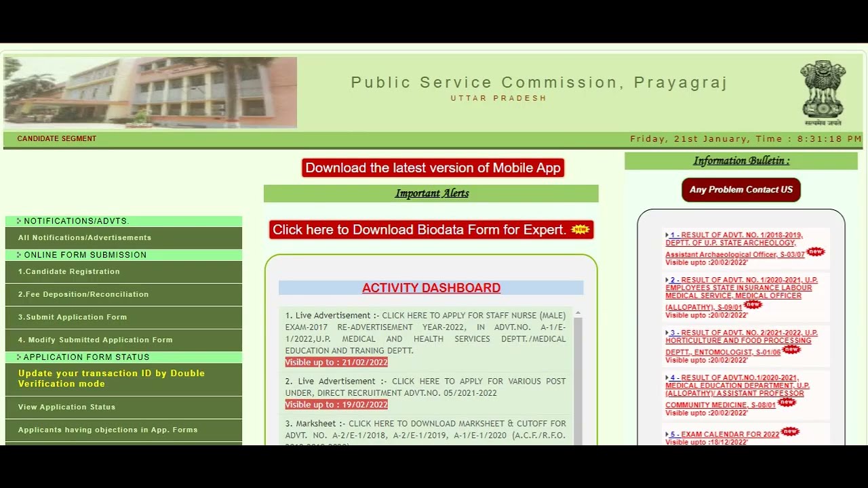This screenshot has height=488, width=868.
Task: Click the APPLICATION FORM STATUS section header
Action: 123,357
